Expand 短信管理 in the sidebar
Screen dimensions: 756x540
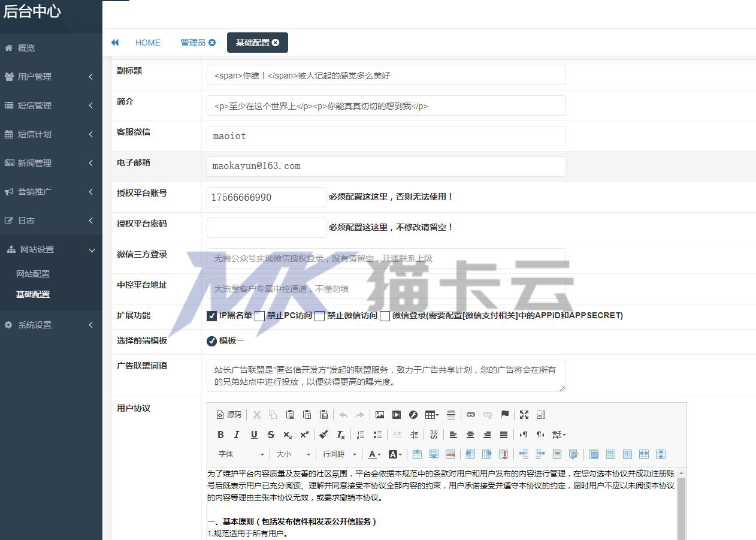click(x=51, y=105)
